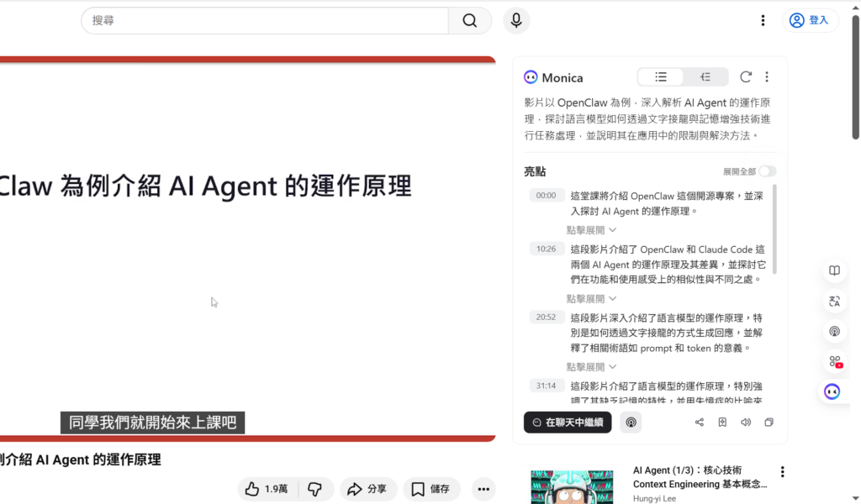Expand 點擊展開 under the 20:52 highlight

pos(591,367)
